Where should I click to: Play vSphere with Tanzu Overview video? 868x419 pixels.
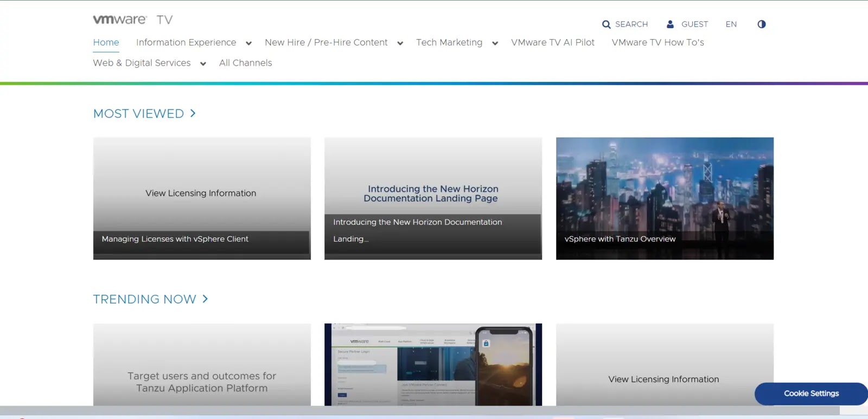665,198
